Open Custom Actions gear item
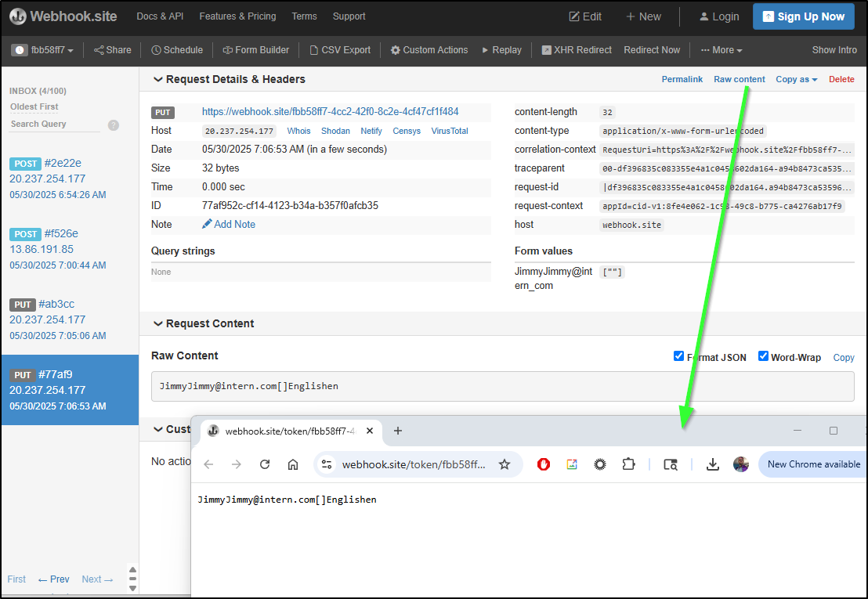868x599 pixels. (429, 50)
